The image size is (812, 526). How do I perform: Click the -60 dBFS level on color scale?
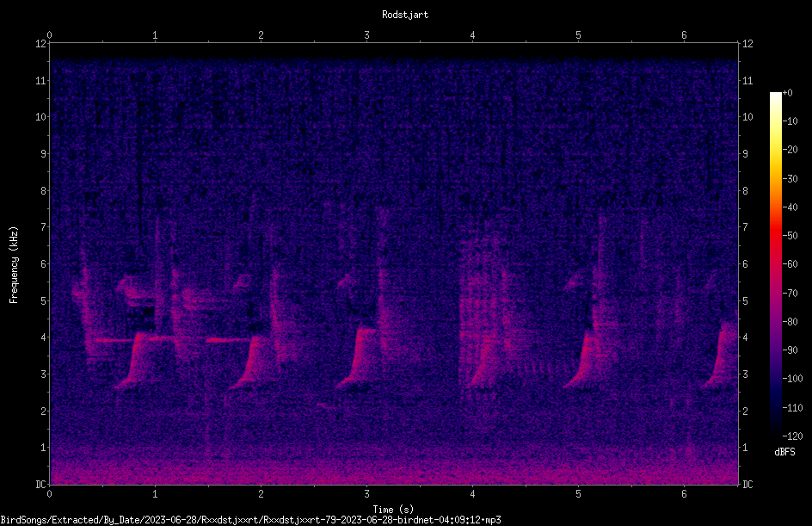click(790, 264)
